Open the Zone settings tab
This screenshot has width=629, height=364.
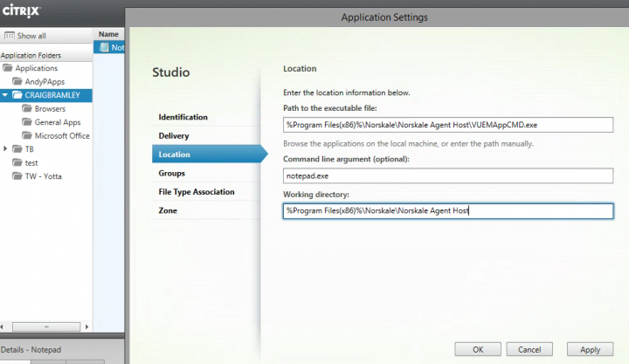coord(168,211)
